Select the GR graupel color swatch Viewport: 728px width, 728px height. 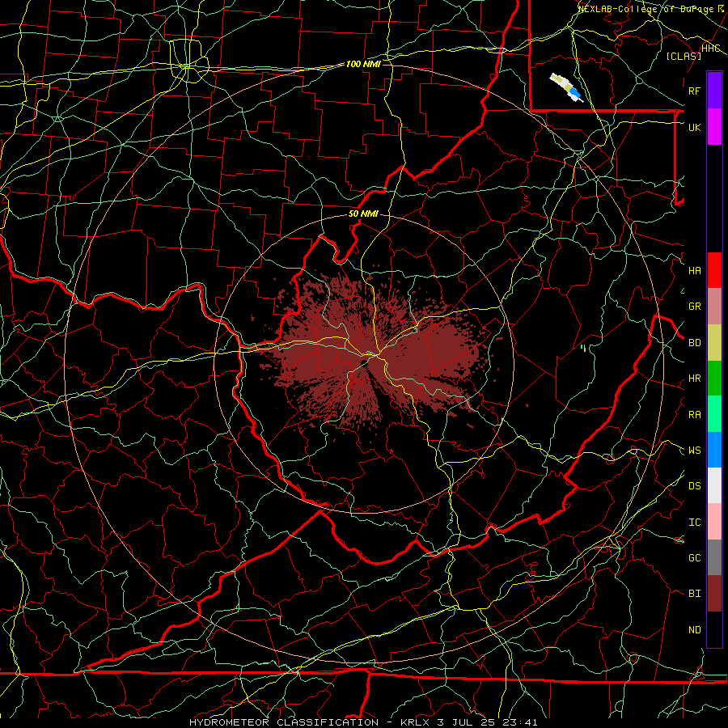point(714,307)
